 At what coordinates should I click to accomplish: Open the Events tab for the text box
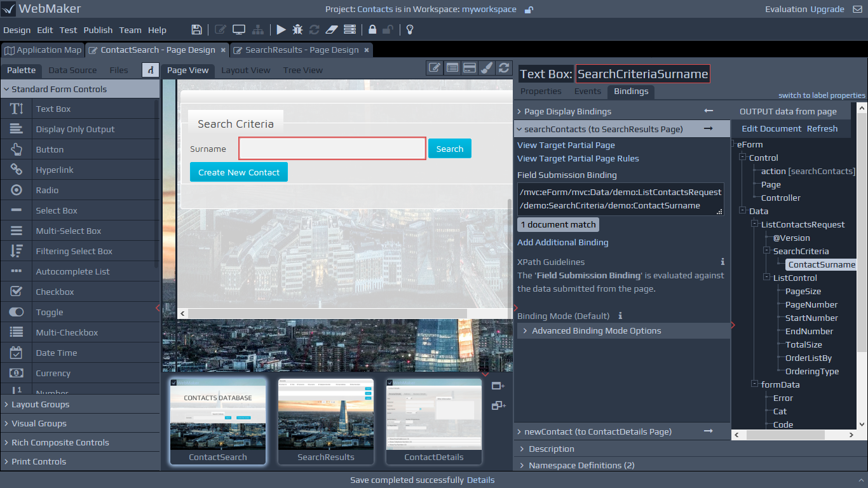point(587,91)
